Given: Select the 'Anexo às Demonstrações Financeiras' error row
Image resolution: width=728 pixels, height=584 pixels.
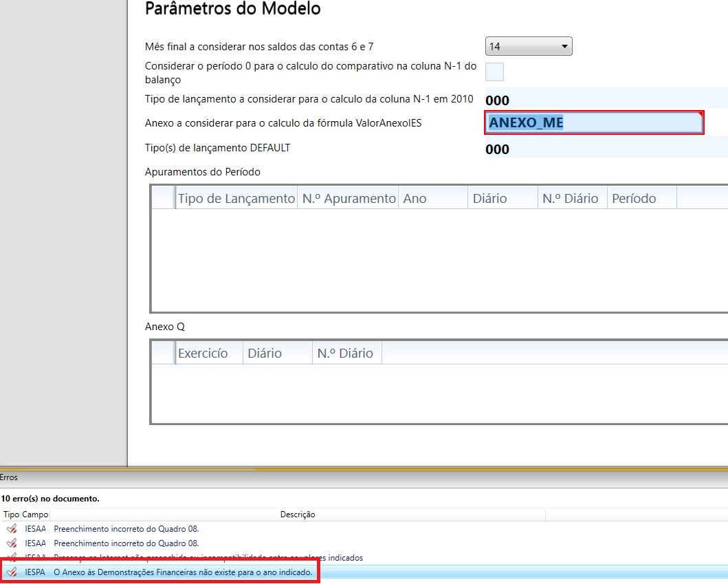Looking at the screenshot, I should coord(183,572).
